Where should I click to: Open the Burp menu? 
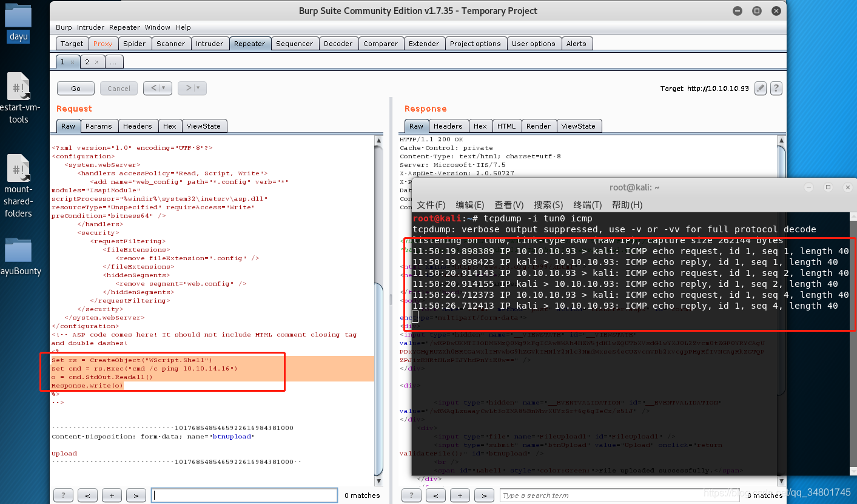pyautogui.click(x=64, y=27)
